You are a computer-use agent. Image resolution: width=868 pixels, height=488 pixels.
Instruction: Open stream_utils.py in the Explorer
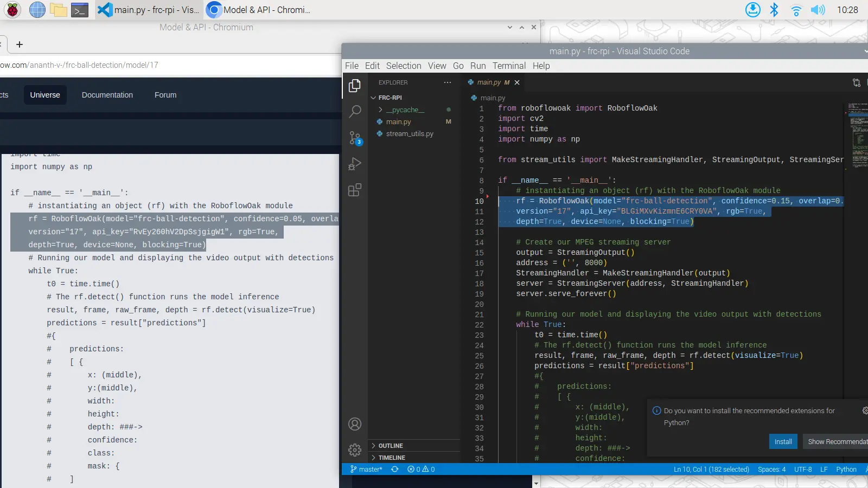coord(414,133)
